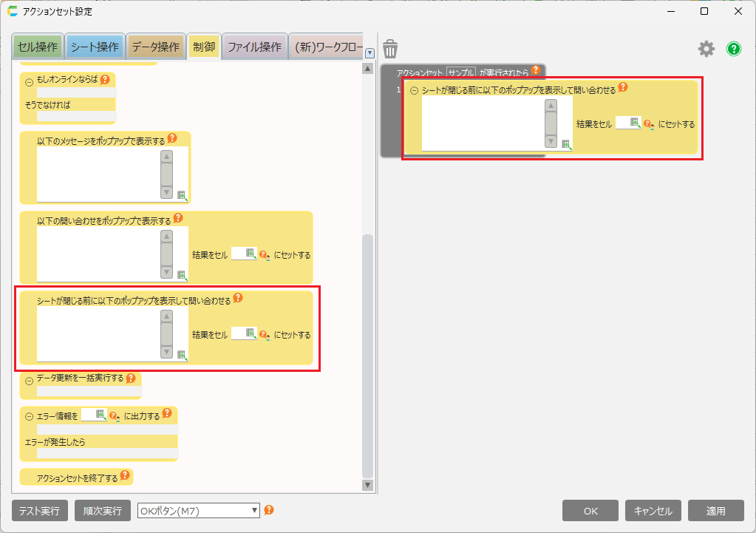The width and height of the screenshot is (756, 533).
Task: Click cell picker icon in エラー情報を block
Action: [101, 415]
